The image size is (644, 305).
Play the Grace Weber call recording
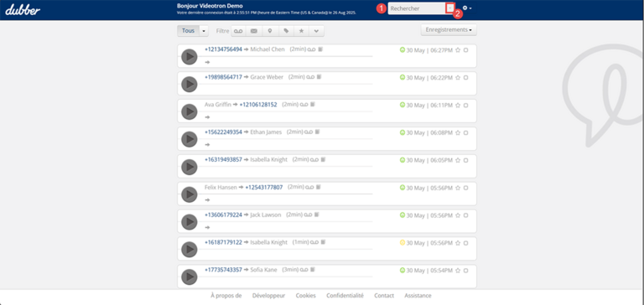tap(189, 84)
